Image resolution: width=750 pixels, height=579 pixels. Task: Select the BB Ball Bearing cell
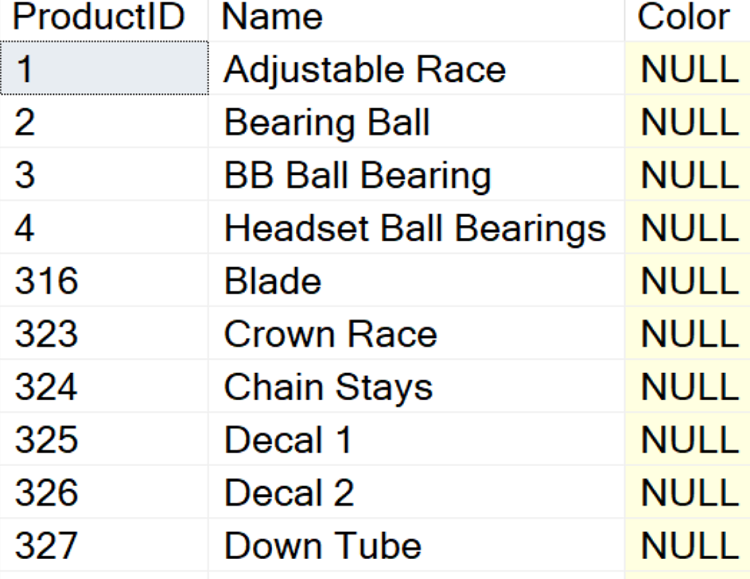417,174
